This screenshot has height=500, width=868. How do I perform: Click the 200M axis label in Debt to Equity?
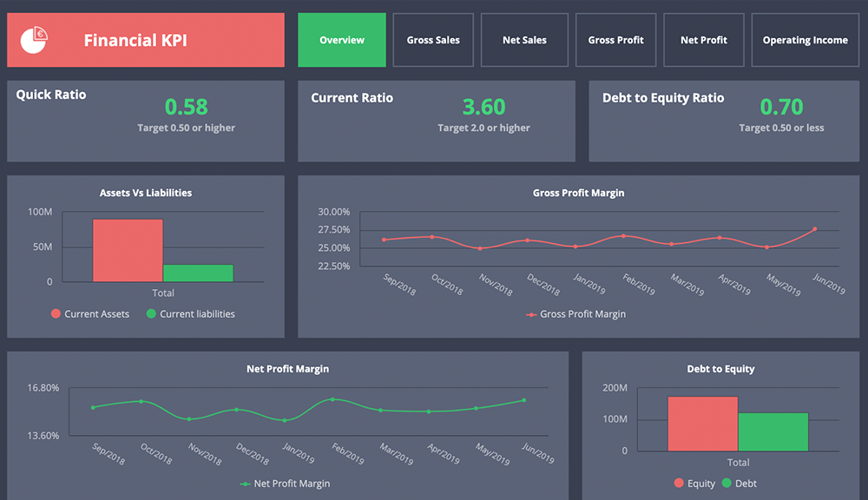[x=615, y=388]
